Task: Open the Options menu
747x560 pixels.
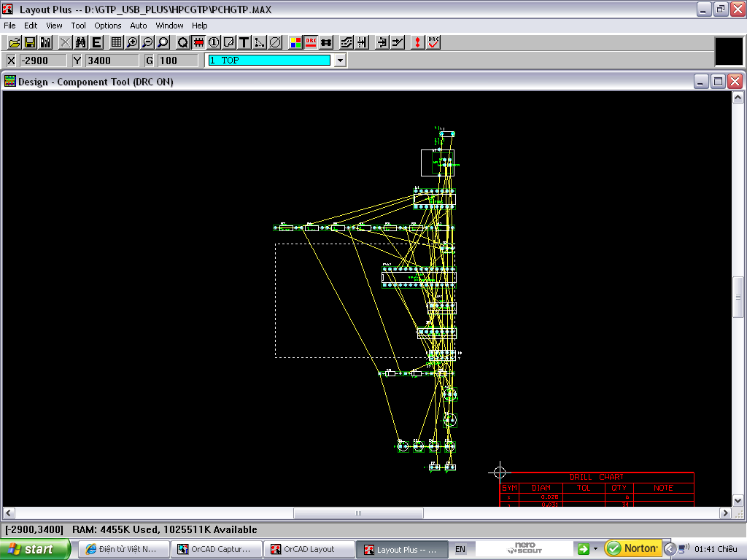Action: click(x=108, y=26)
